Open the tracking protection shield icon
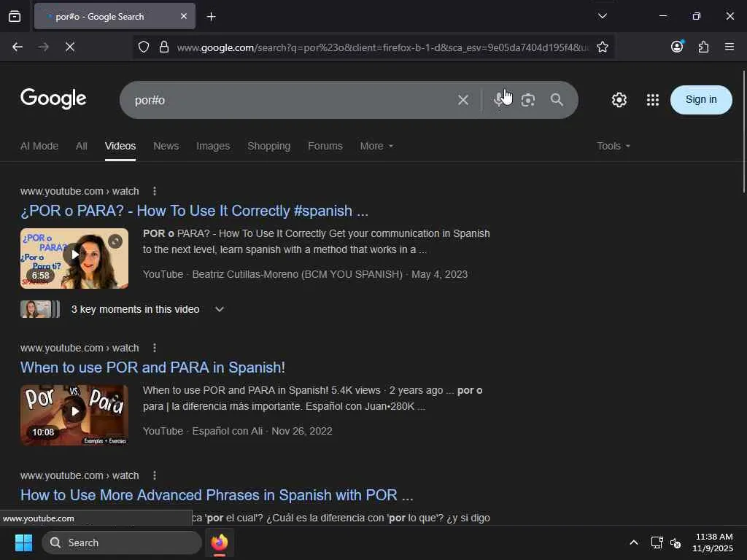 (144, 47)
